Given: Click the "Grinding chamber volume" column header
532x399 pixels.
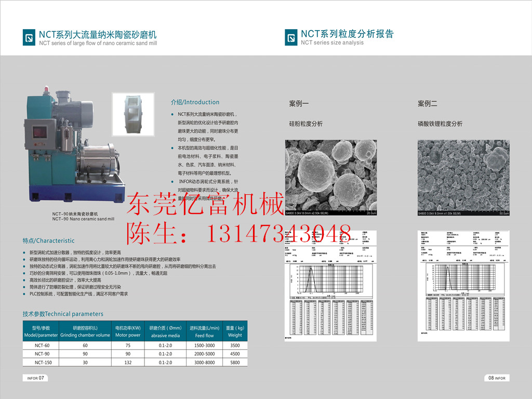Looking at the screenshot, I should pyautogui.click(x=85, y=331).
